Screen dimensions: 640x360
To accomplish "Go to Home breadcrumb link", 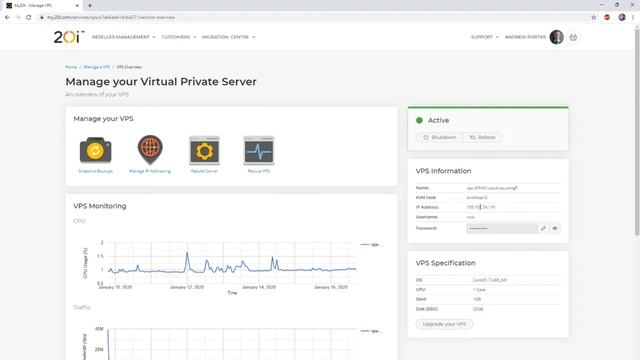I will (x=71, y=67).
